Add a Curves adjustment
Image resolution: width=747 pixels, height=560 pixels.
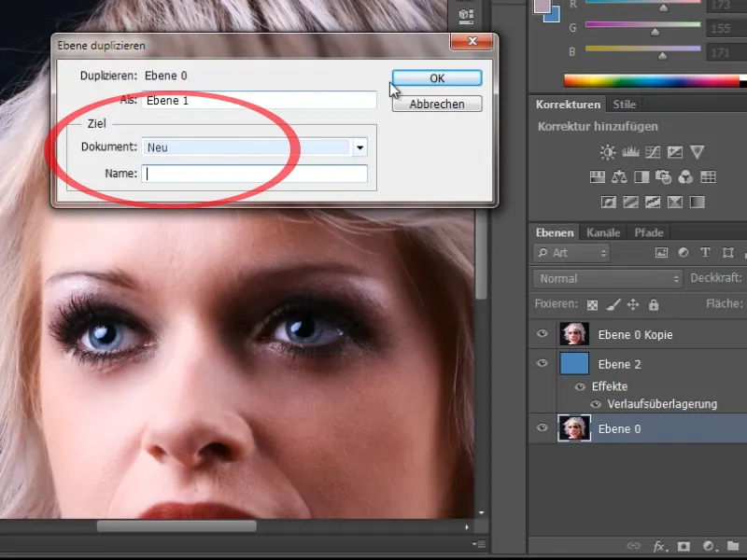(x=653, y=152)
